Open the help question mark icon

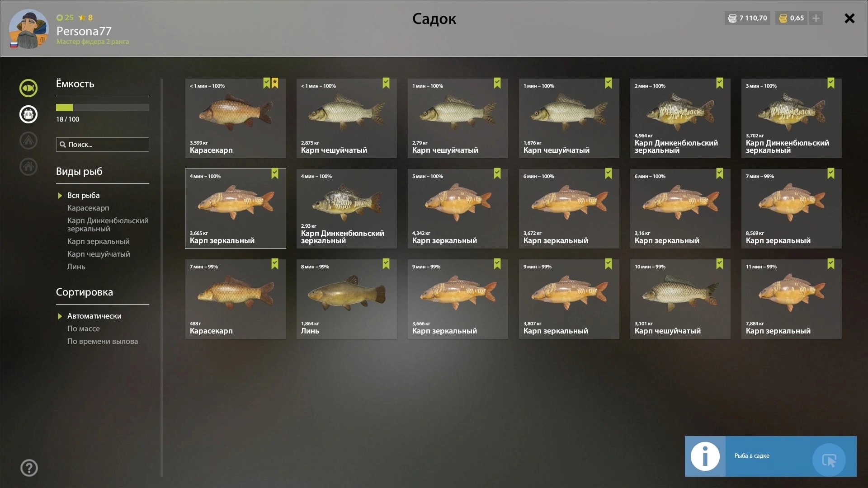click(x=29, y=468)
